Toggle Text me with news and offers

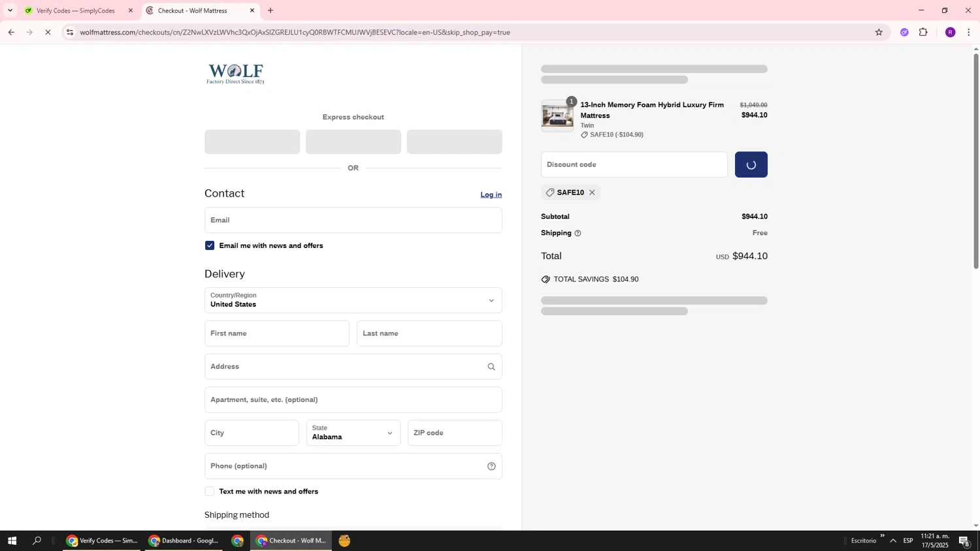tap(210, 492)
